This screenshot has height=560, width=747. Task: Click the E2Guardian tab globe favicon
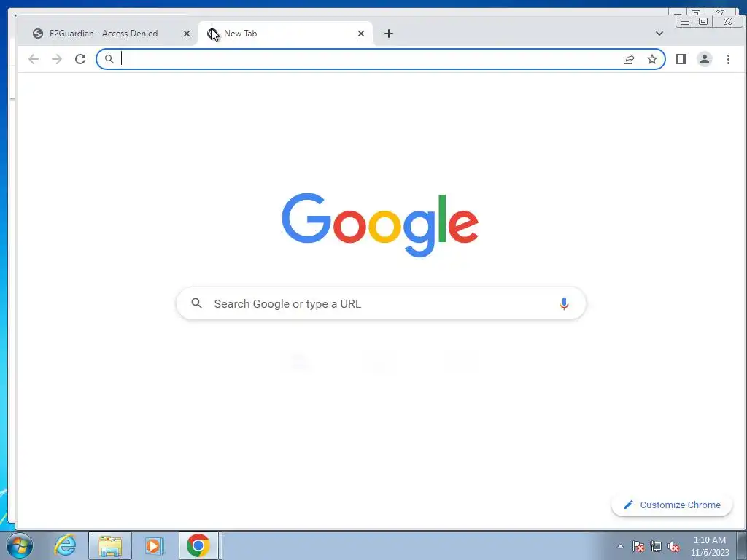38,34
